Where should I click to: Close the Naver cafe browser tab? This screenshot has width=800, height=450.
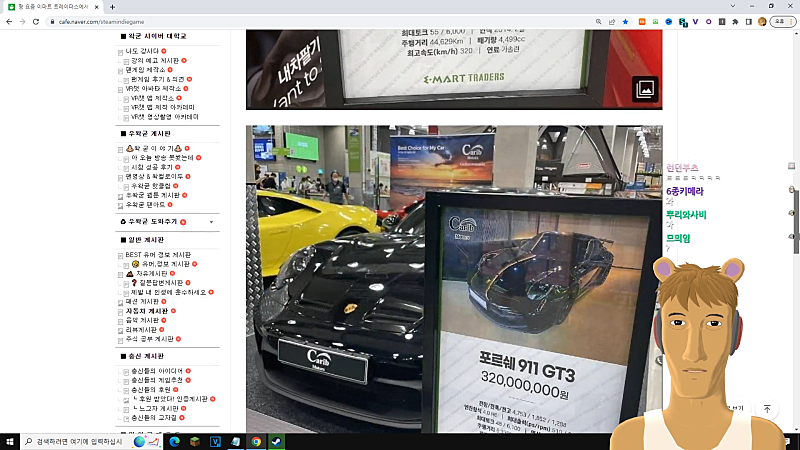pyautogui.click(x=96, y=7)
